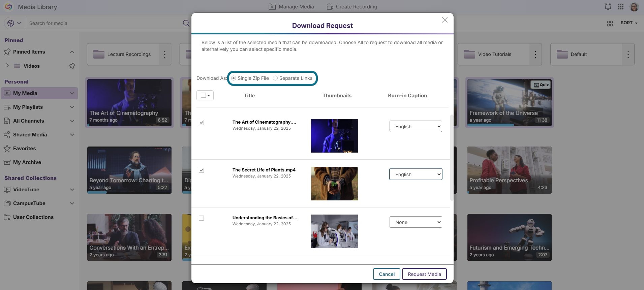Open the SORT dropdown
This screenshot has height=290, width=644.
click(x=629, y=23)
